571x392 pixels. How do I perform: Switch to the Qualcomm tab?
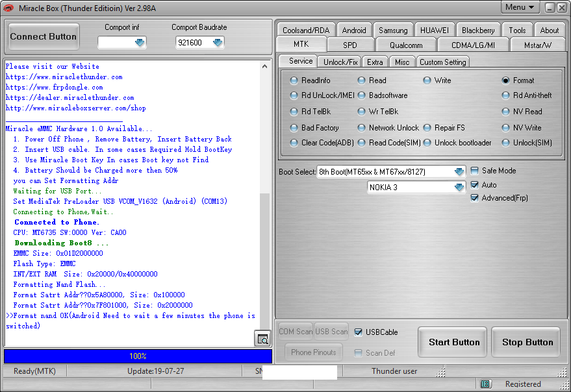[406, 45]
